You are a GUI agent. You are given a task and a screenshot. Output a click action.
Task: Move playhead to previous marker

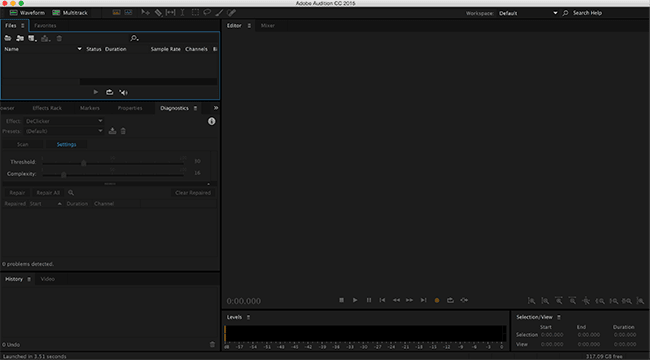click(x=382, y=300)
